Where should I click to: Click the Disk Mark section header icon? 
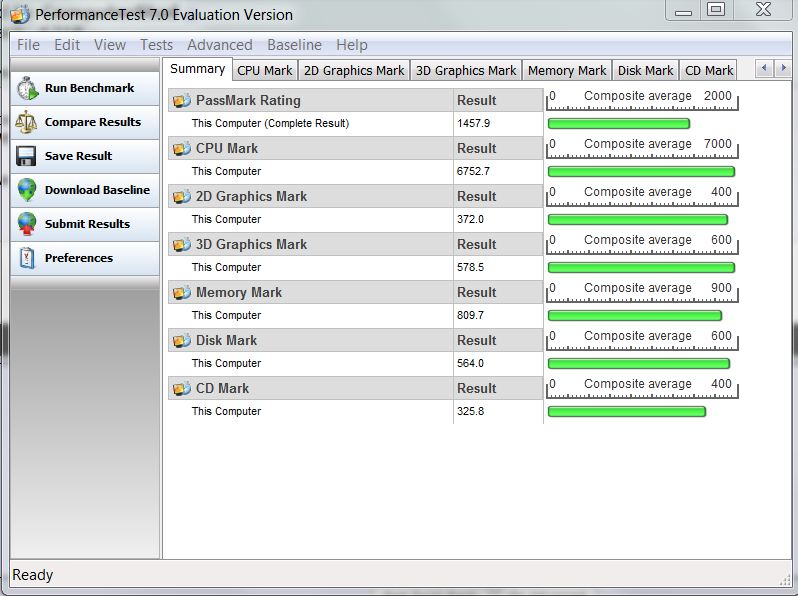pyautogui.click(x=182, y=340)
